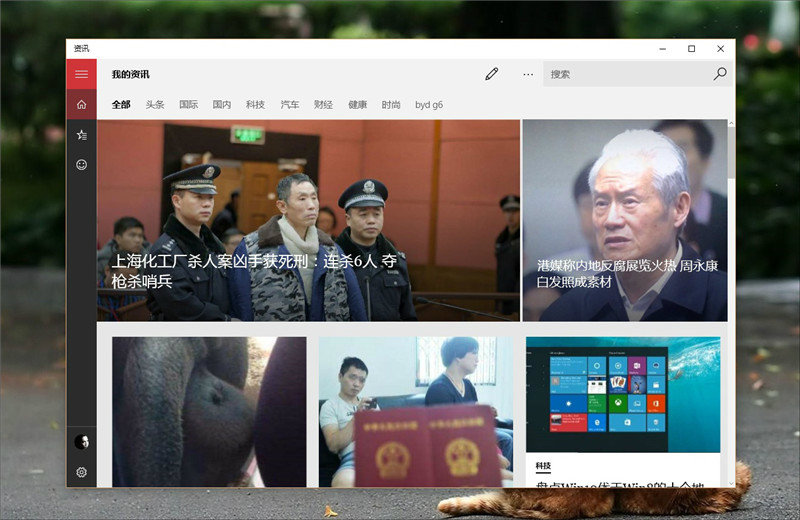Switch to the 国际 tab
Screen dimensions: 800x520
click(188, 104)
